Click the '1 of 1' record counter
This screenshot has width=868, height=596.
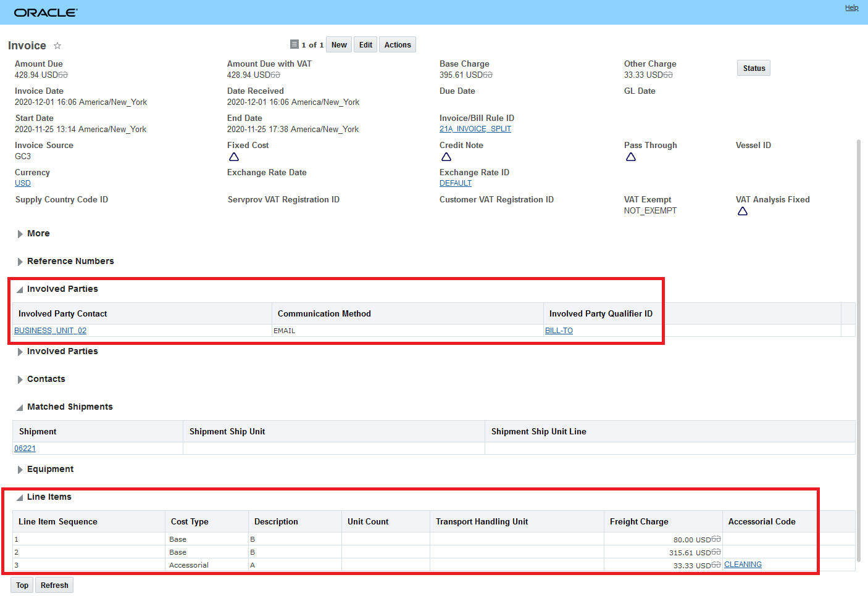pyautogui.click(x=312, y=45)
